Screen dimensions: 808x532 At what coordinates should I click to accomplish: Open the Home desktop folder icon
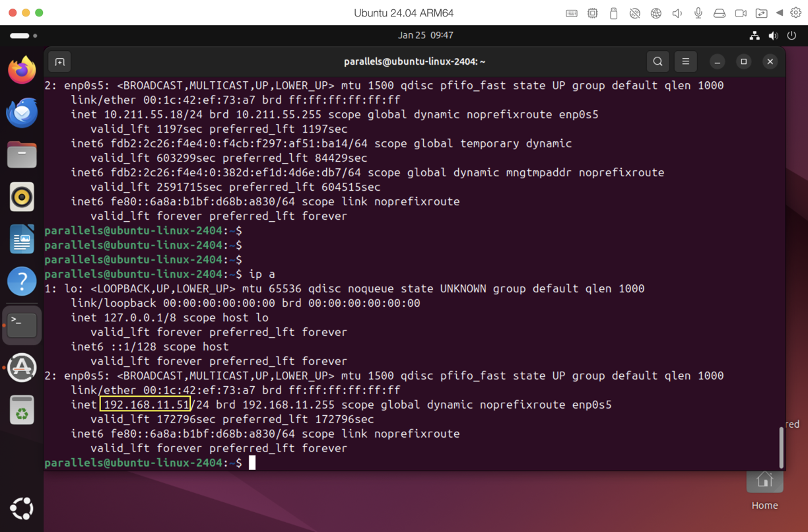764,481
